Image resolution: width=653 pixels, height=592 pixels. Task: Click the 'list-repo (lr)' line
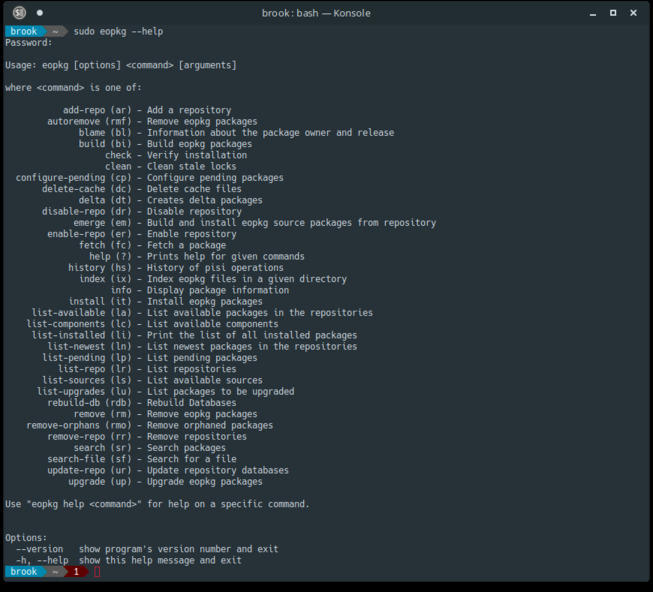(x=147, y=369)
